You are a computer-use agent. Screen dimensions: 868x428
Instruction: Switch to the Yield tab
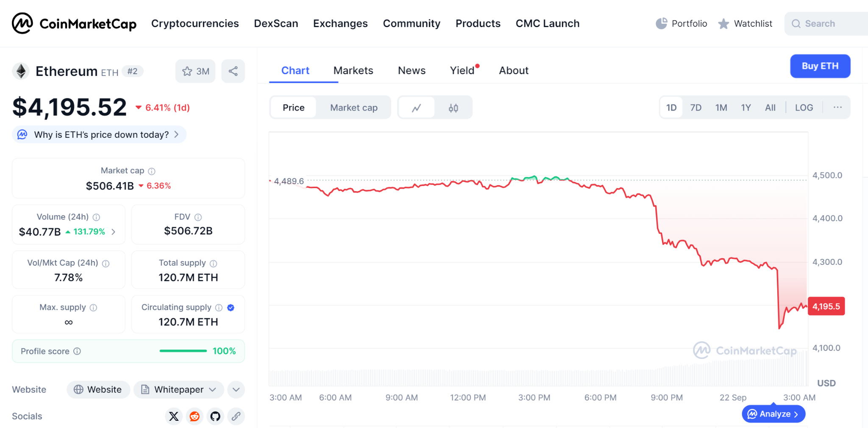coord(462,70)
